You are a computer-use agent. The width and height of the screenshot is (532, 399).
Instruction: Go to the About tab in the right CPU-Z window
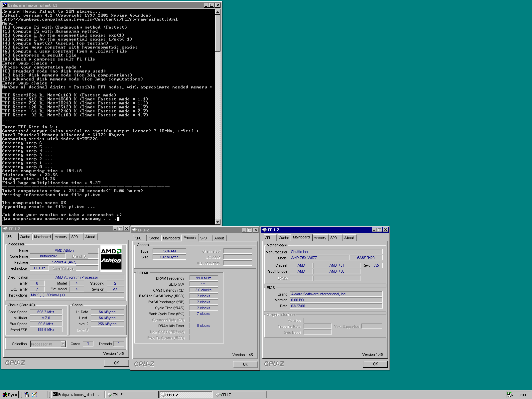pos(349,238)
